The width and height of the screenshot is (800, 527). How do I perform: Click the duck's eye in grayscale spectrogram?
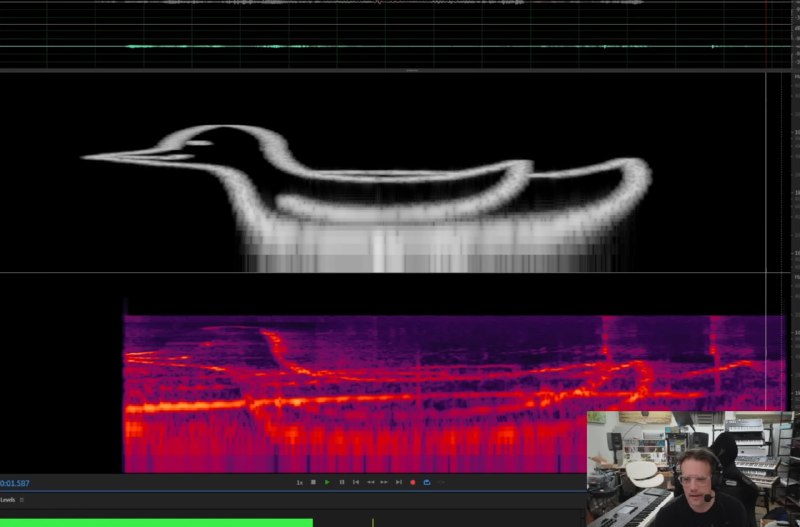[x=203, y=143]
